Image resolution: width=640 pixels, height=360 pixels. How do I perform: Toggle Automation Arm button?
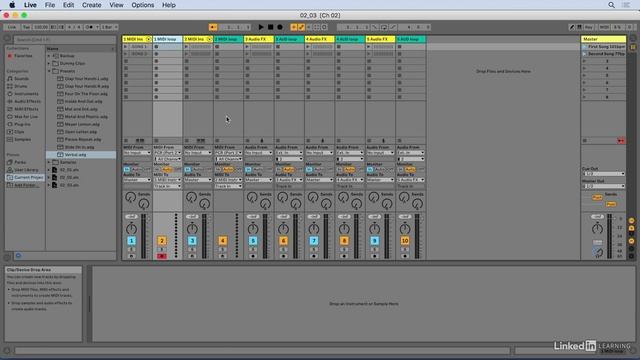[301, 27]
